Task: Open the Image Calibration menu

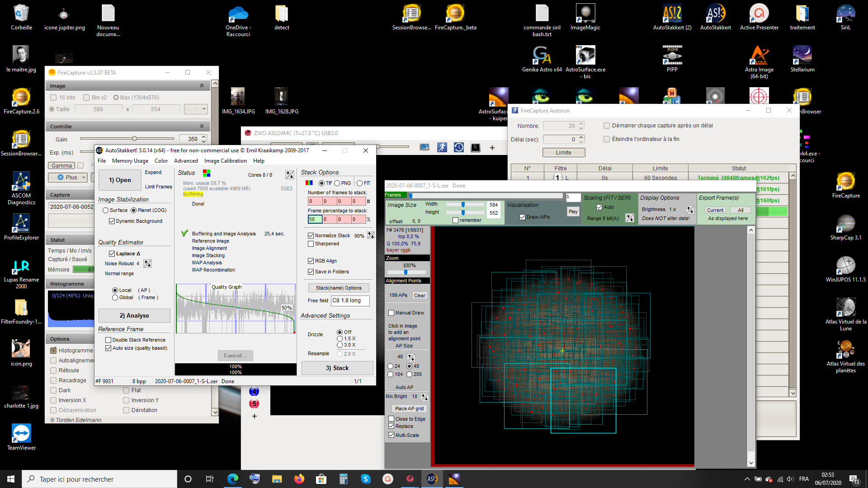Action: pos(225,161)
